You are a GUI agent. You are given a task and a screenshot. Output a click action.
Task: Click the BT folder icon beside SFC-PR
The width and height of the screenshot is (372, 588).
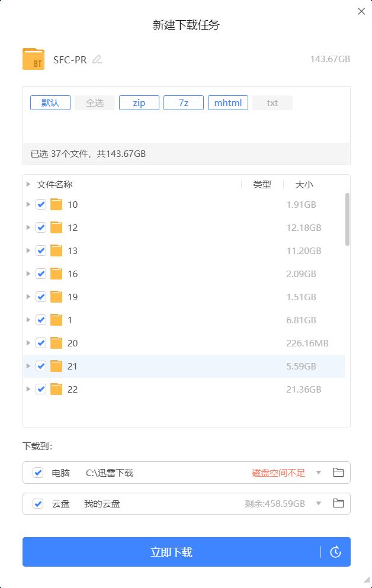click(x=33, y=59)
